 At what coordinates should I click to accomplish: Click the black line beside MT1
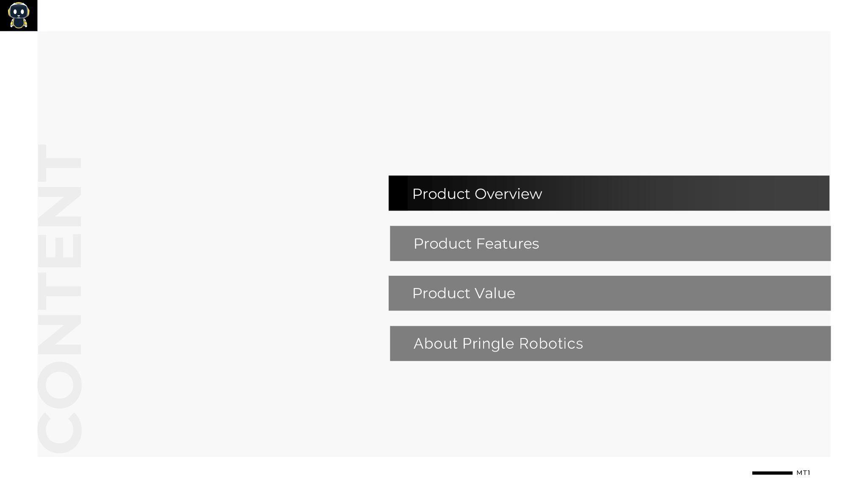point(772,473)
